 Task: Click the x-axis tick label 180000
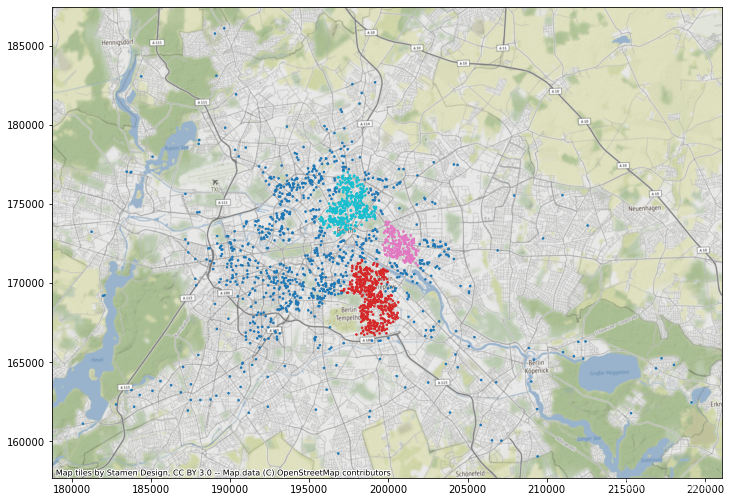pyautogui.click(x=71, y=489)
